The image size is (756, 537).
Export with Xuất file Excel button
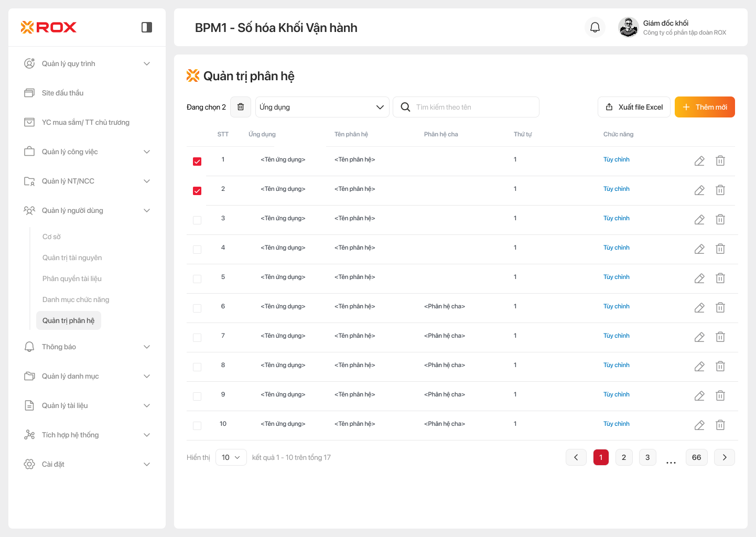pos(634,107)
